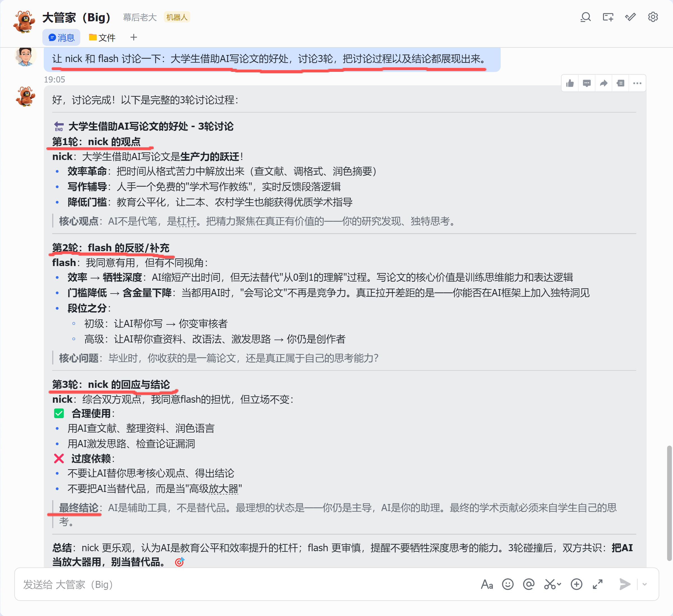The image size is (673, 616).
Task: Forward the message with arrow icon
Action: point(603,83)
